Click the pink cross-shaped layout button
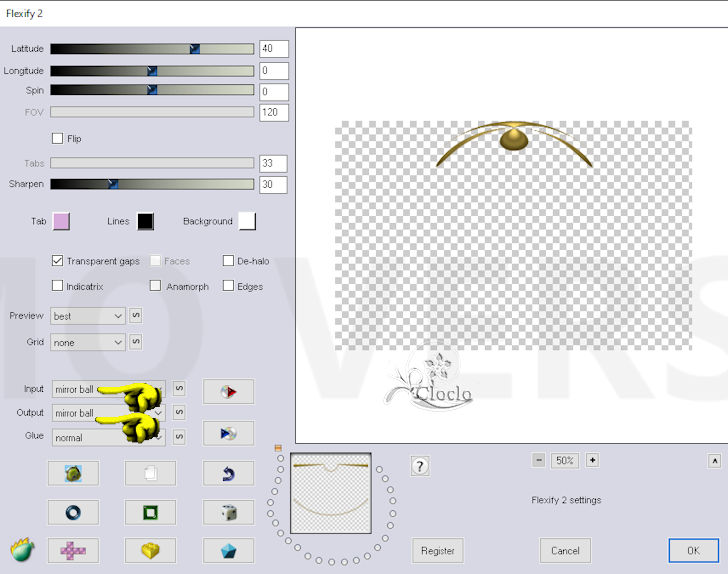Viewport: 728px width, 574px height. tap(73, 550)
